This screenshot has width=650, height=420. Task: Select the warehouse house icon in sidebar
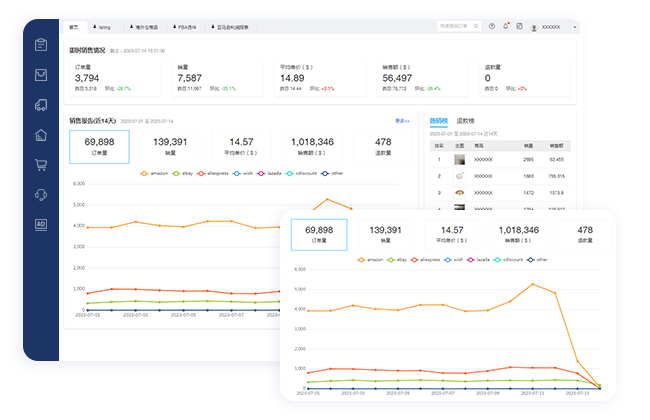coord(41,135)
